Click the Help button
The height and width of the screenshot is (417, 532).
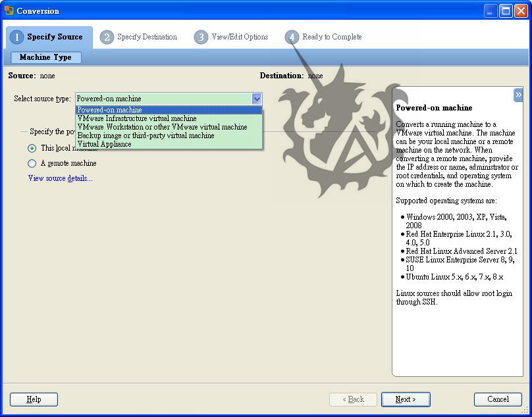pyautogui.click(x=34, y=399)
